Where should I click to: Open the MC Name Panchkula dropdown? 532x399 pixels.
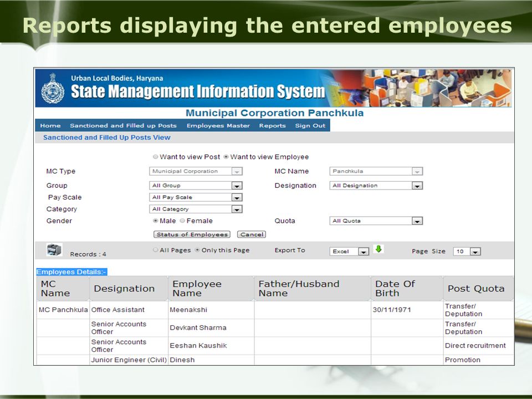pos(376,171)
